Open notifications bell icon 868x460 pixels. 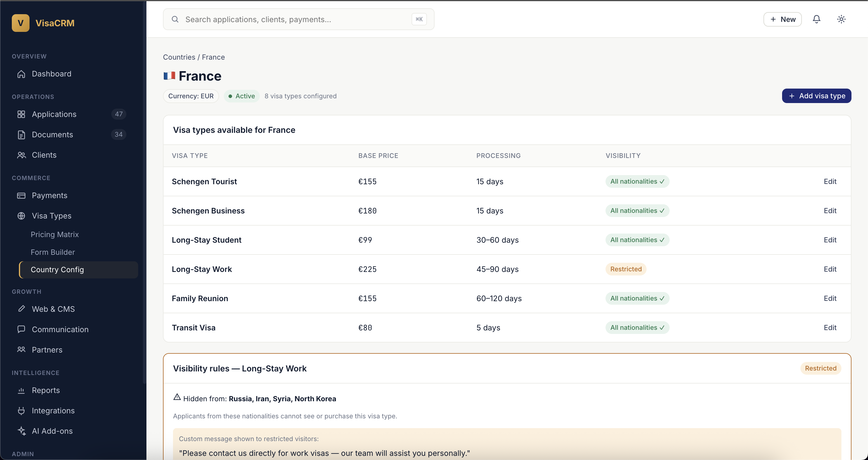point(816,19)
